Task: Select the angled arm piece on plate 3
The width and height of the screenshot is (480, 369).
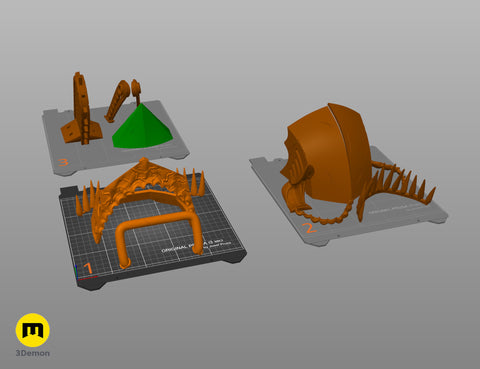Action: point(117,101)
